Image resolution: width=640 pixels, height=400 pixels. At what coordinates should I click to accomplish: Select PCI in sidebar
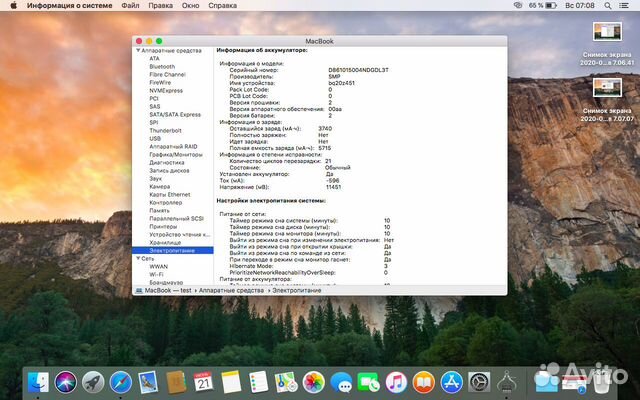pos(154,98)
